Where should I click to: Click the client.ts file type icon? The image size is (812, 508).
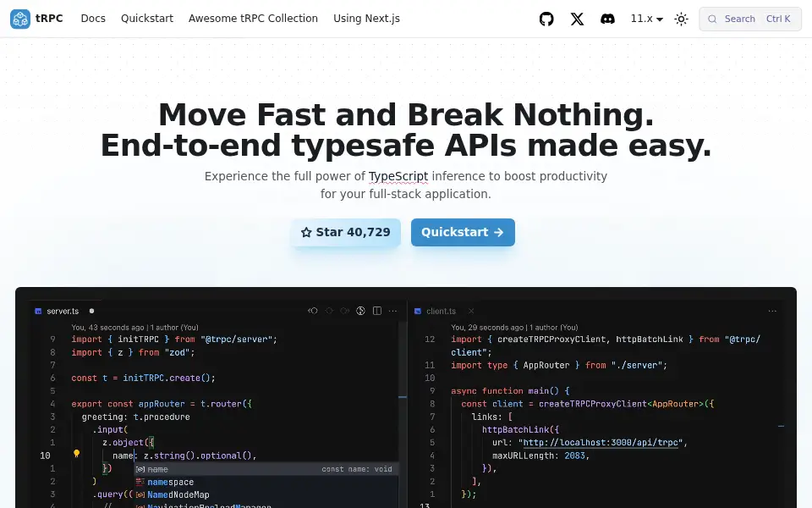pyautogui.click(x=417, y=311)
